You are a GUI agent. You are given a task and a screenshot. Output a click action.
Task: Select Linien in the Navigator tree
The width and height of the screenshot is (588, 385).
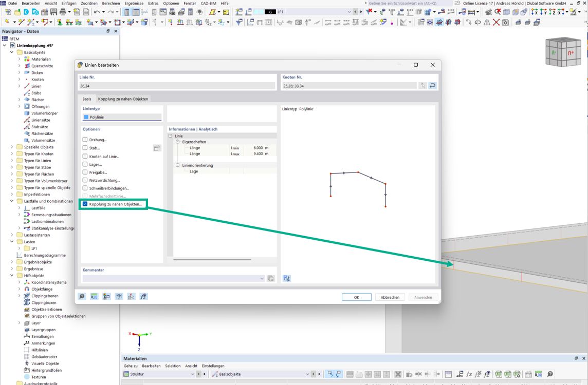click(36, 86)
